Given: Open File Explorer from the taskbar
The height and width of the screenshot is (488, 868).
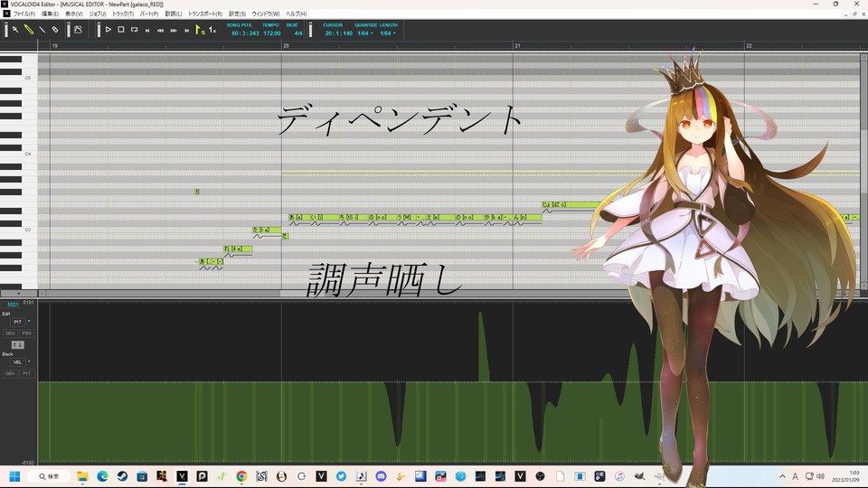Looking at the screenshot, I should pos(82,476).
